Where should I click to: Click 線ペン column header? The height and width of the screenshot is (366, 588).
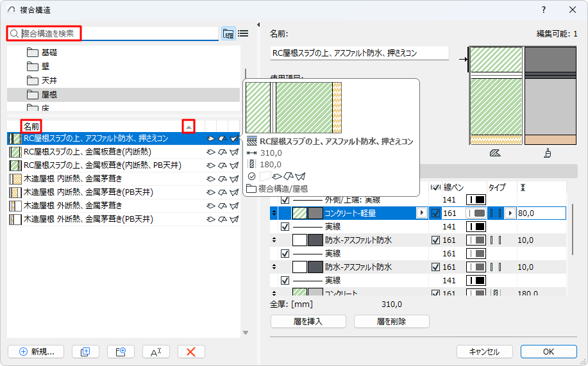pos(453,187)
